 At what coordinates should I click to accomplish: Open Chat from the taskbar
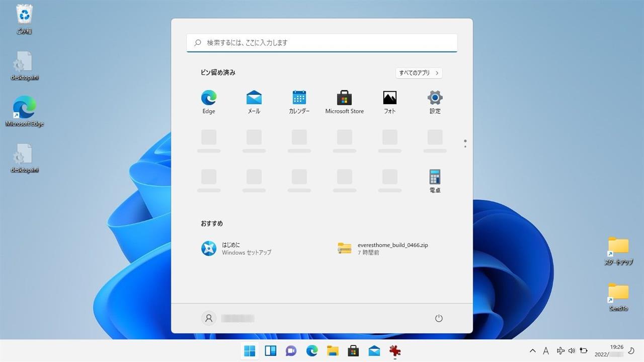pos(291,351)
